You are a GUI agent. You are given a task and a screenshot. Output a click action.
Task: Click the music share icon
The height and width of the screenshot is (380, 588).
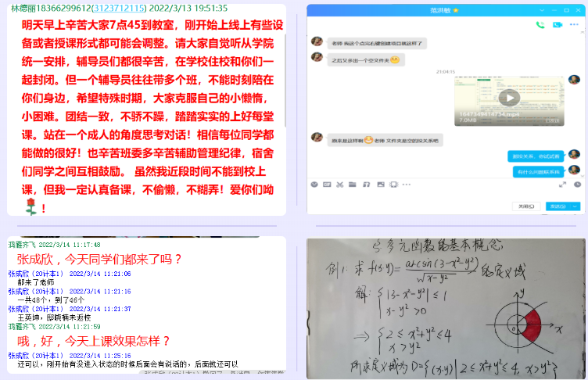(x=366, y=185)
